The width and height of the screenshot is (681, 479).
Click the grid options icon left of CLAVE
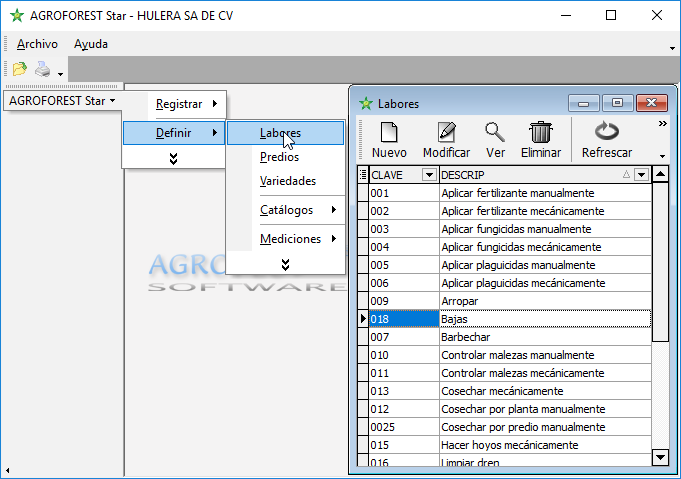[x=363, y=175]
